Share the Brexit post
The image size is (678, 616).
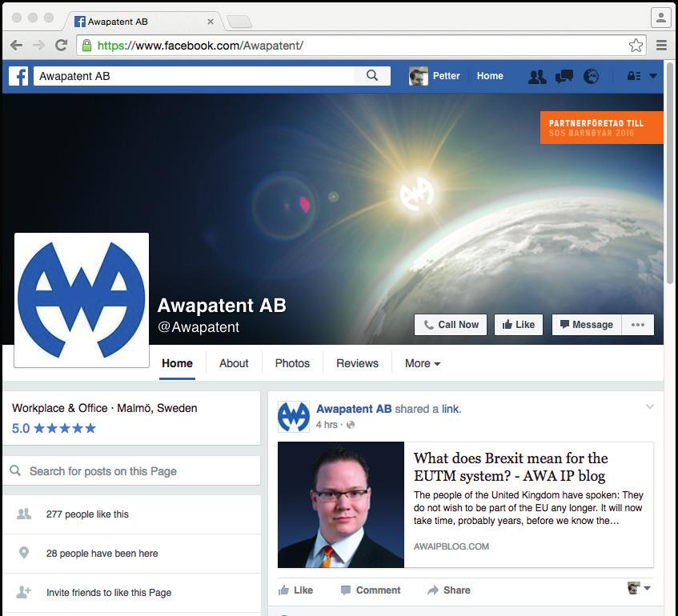click(x=449, y=590)
